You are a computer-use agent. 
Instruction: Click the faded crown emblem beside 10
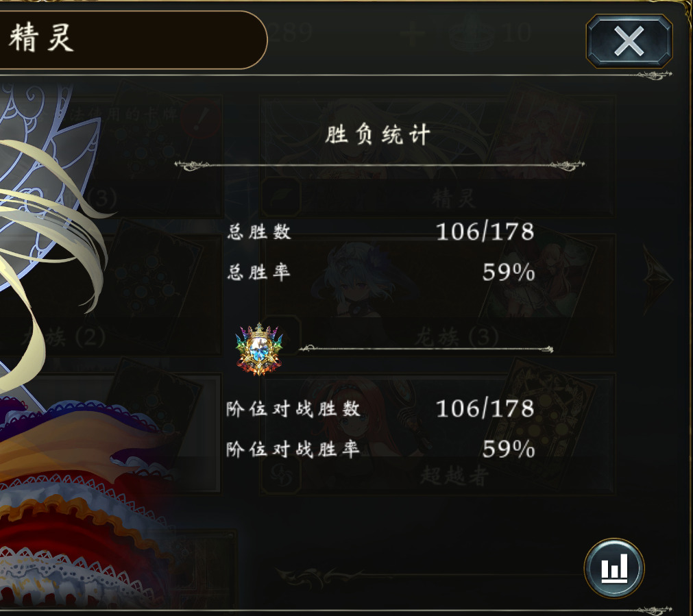(472, 34)
